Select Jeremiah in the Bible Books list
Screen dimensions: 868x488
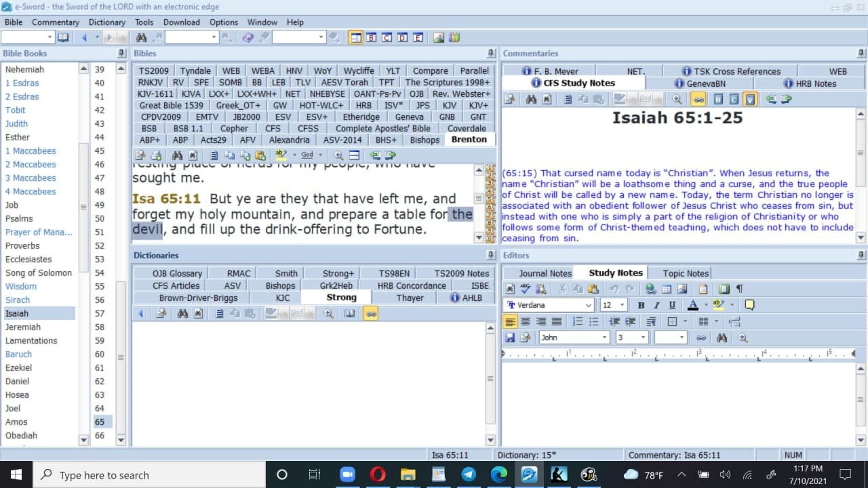23,327
